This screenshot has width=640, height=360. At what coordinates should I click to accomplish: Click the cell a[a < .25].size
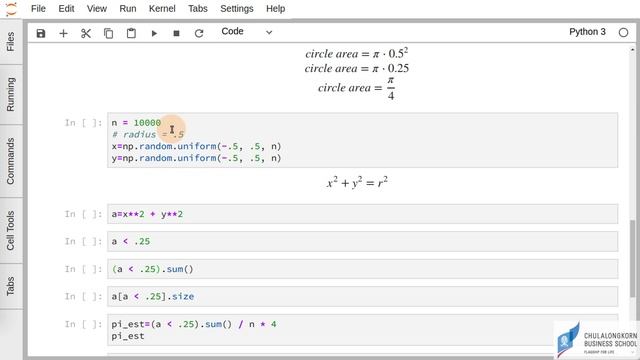pos(362,296)
